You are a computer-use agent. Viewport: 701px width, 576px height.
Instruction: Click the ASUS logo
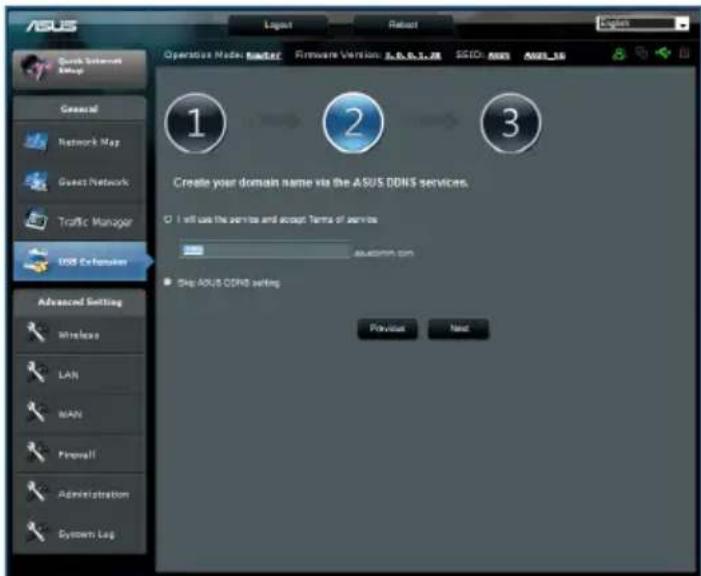51,25
